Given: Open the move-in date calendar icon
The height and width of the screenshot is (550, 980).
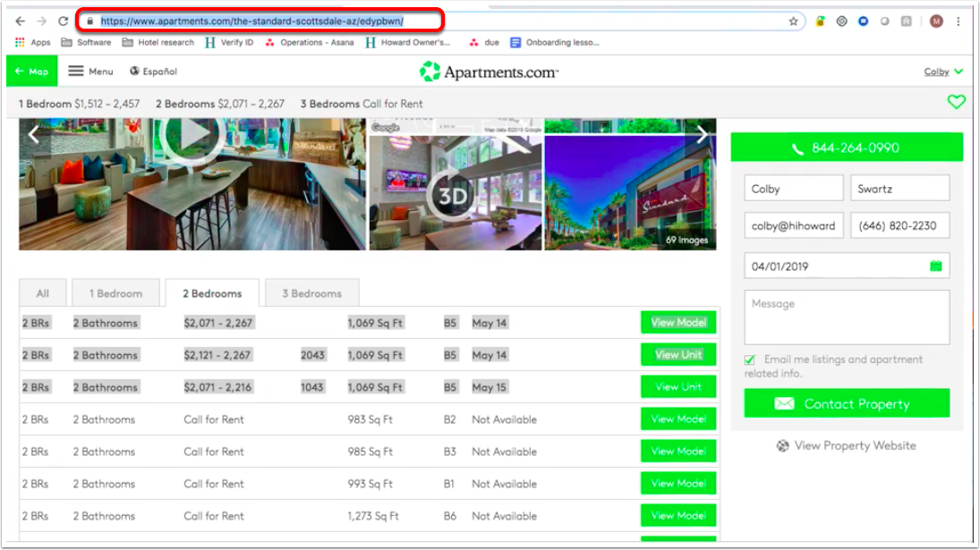Looking at the screenshot, I should tap(935, 266).
